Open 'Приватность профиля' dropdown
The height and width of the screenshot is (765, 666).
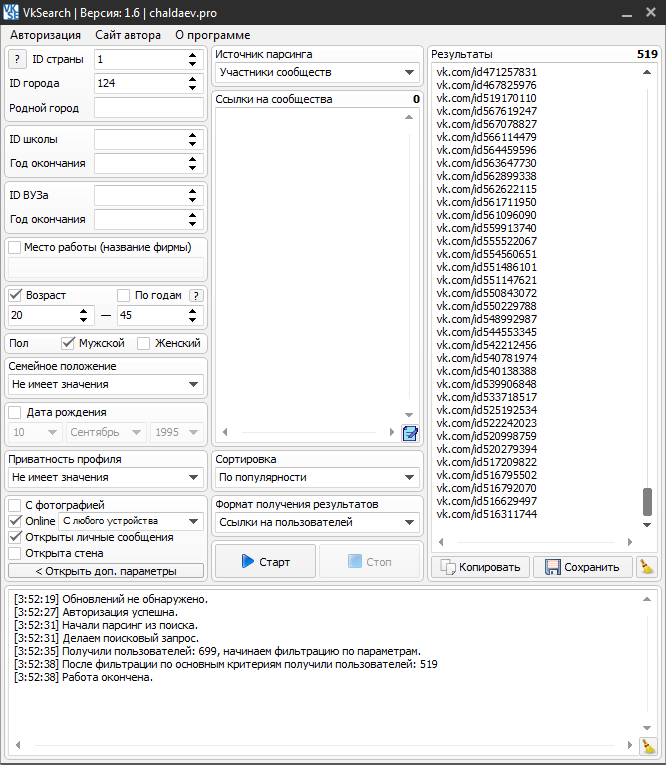coord(106,477)
